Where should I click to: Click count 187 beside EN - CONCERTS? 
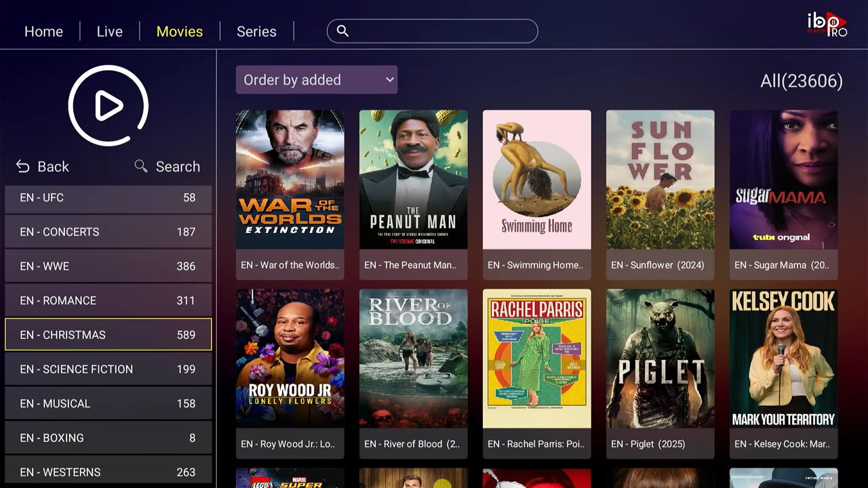coord(186,232)
